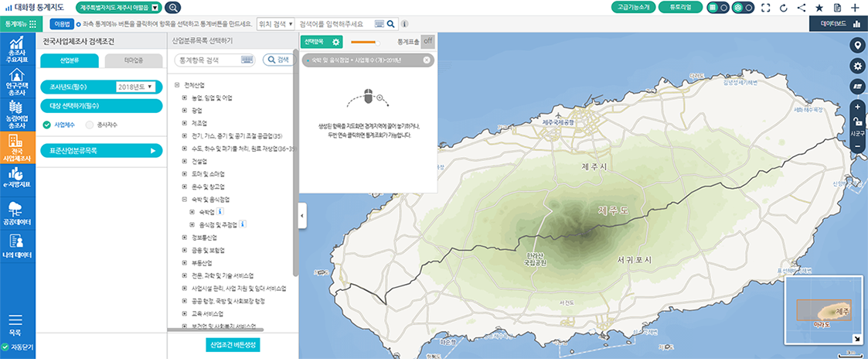Open the 공공데이터 sidebar menu
The width and height of the screenshot is (868, 359).
click(18, 214)
